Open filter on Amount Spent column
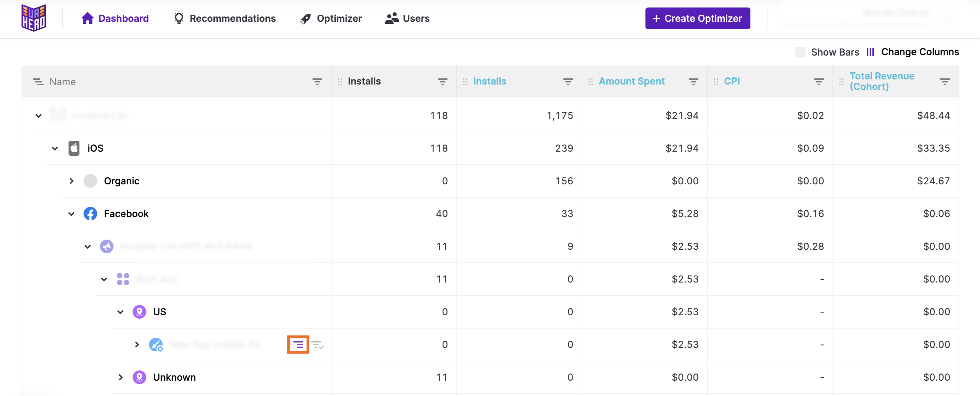This screenshot has height=396, width=980. point(693,81)
